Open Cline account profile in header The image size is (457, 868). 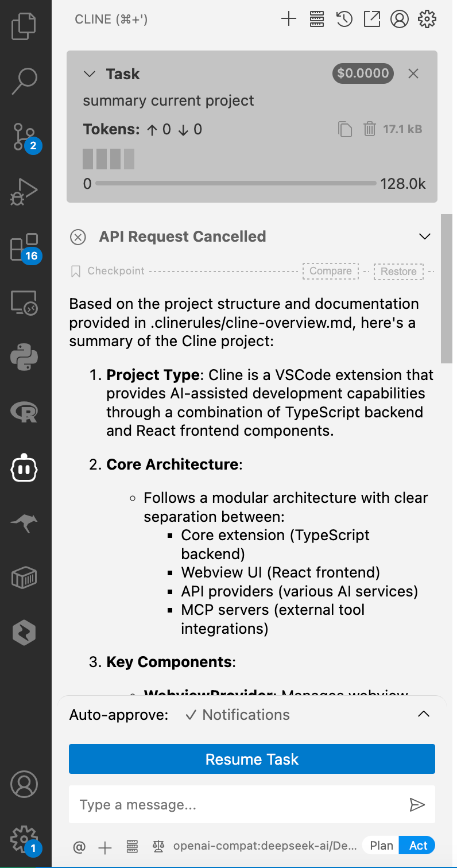click(x=399, y=19)
